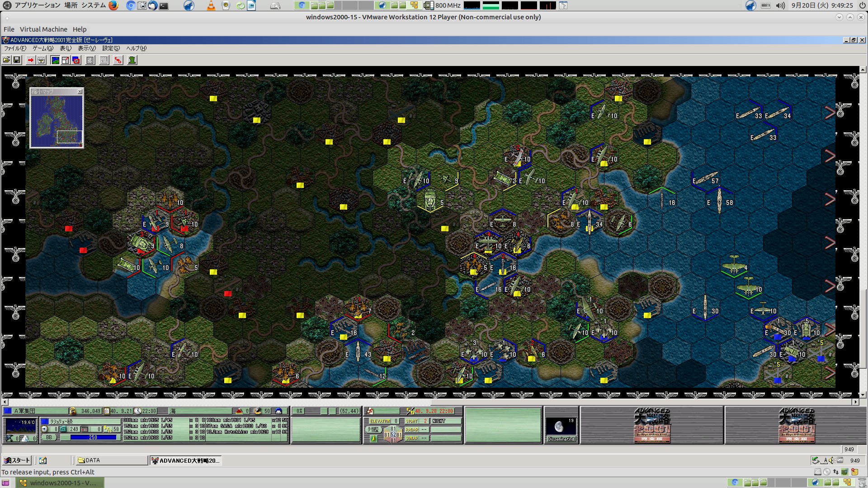Screen dimensions: 868x488
Task: Toggle the green and blue map view icon
Action: coord(55,60)
